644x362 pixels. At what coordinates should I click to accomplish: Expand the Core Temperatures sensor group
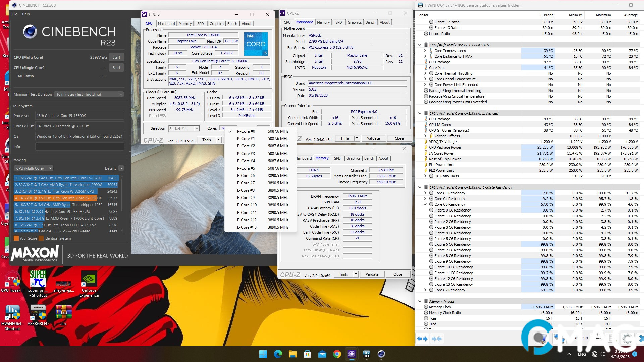click(x=425, y=51)
